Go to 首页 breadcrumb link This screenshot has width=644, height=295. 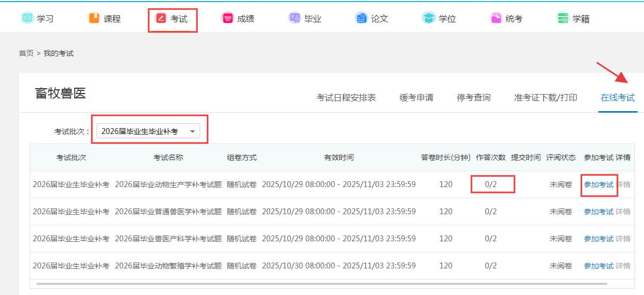[x=26, y=53]
